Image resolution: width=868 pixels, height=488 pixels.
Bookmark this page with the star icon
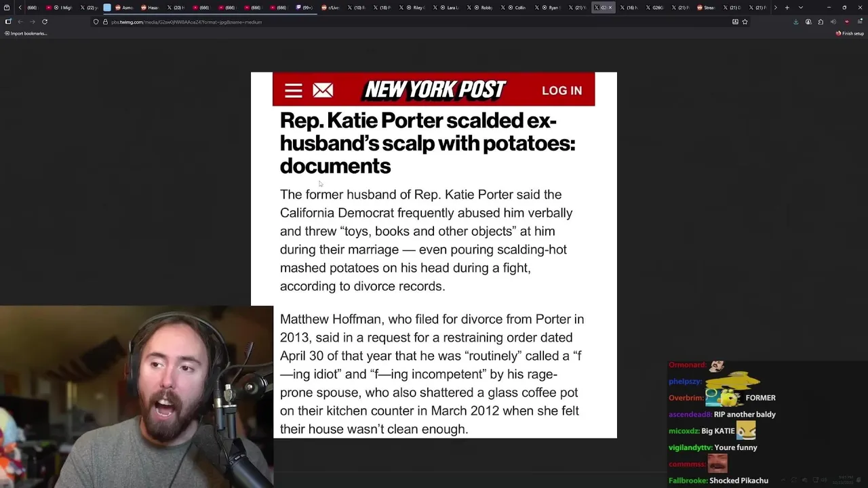[x=745, y=22]
